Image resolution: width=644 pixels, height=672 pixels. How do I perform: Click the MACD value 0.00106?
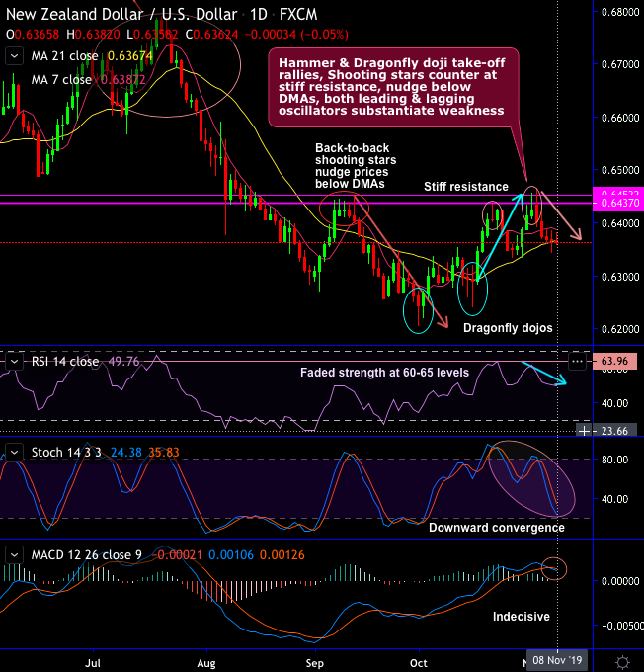point(231,555)
